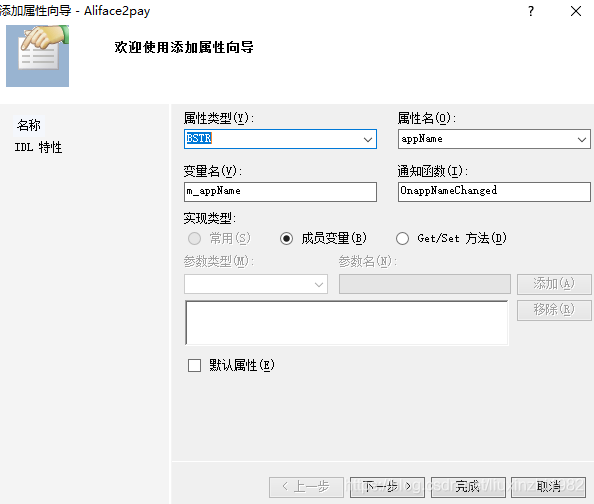This screenshot has height=504, width=594.
Task: Toggle the 默认属性(E) checkbox
Action: tap(195, 366)
